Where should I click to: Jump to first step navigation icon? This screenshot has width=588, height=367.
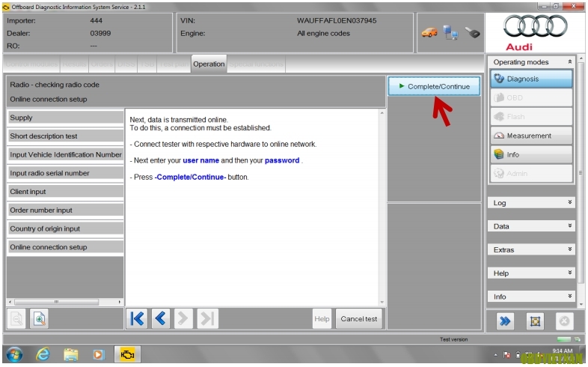click(x=137, y=318)
